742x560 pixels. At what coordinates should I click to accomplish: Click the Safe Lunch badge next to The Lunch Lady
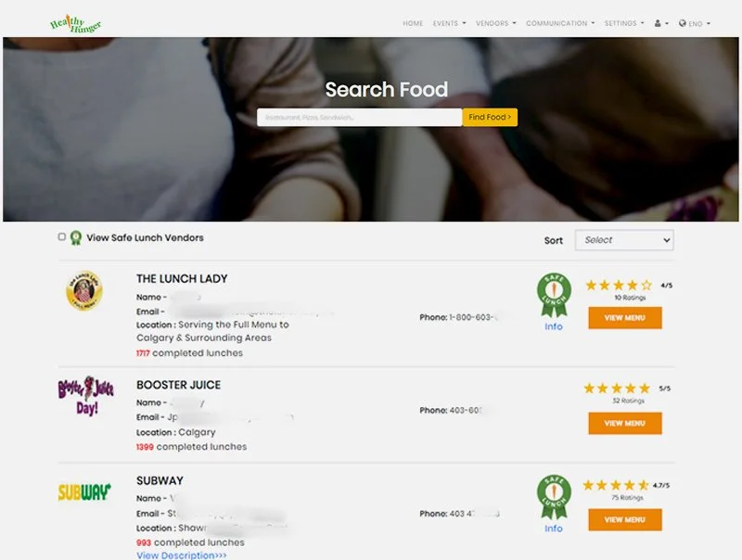pos(554,288)
